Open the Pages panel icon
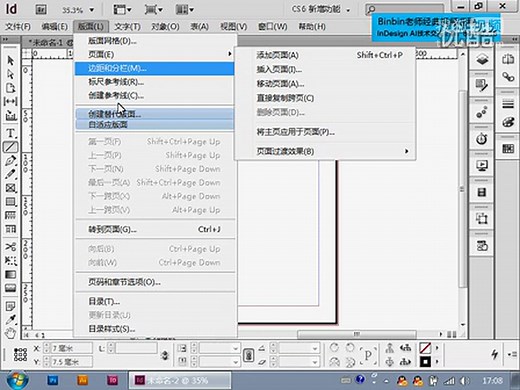The height and width of the screenshot is (390, 520). coord(508,59)
